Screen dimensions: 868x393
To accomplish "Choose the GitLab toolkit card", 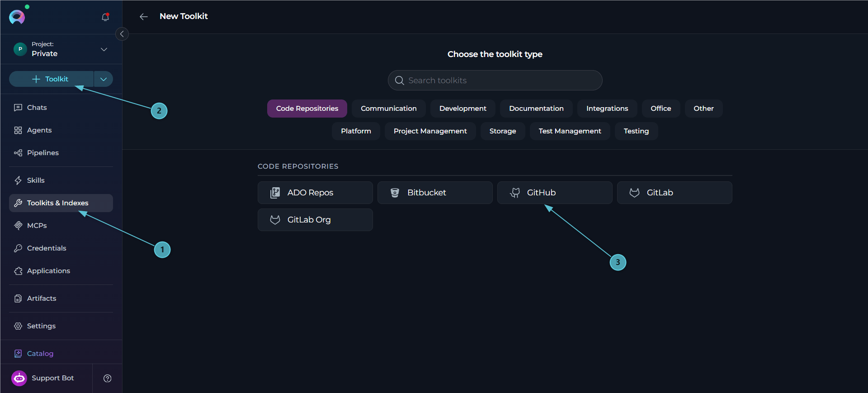I will (x=675, y=193).
